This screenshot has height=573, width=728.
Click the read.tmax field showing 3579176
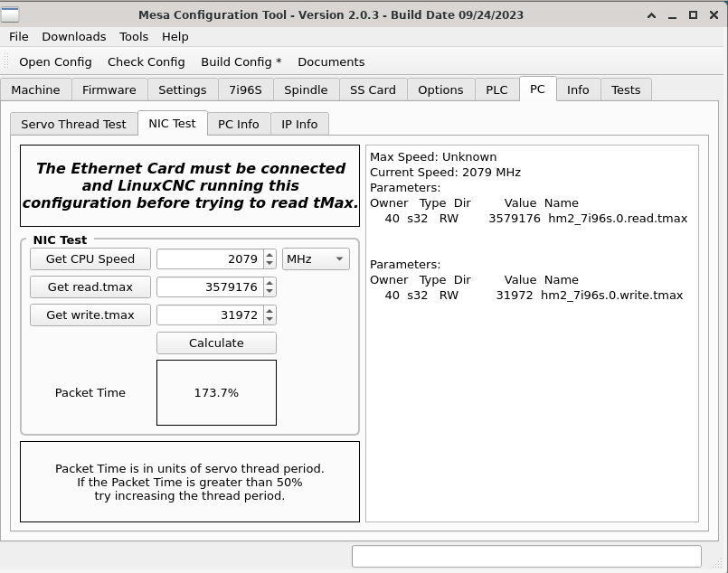coord(210,286)
